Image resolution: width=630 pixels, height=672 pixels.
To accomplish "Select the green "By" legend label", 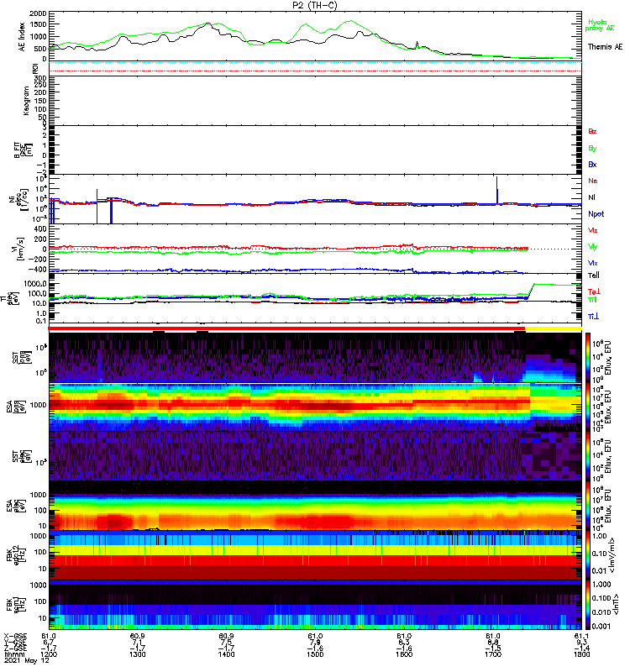I will (x=592, y=149).
